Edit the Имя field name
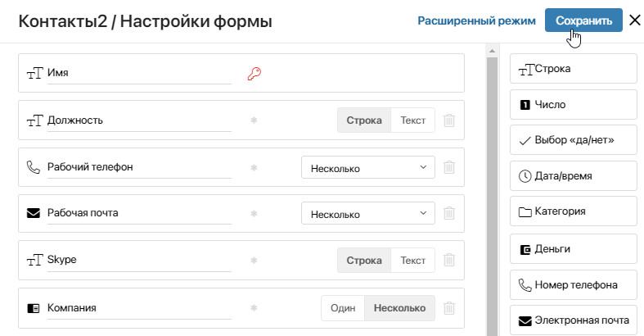The height and width of the screenshot is (336, 644). 139,73
